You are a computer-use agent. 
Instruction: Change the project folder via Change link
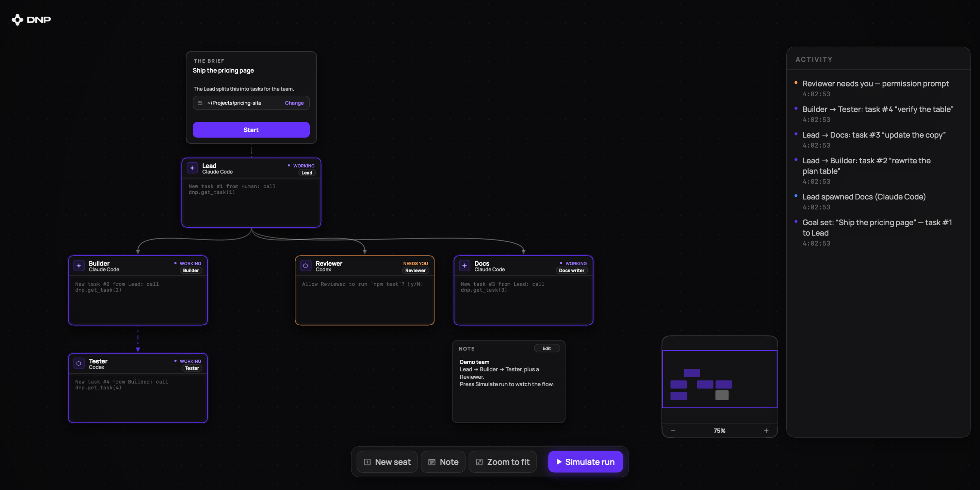(294, 103)
